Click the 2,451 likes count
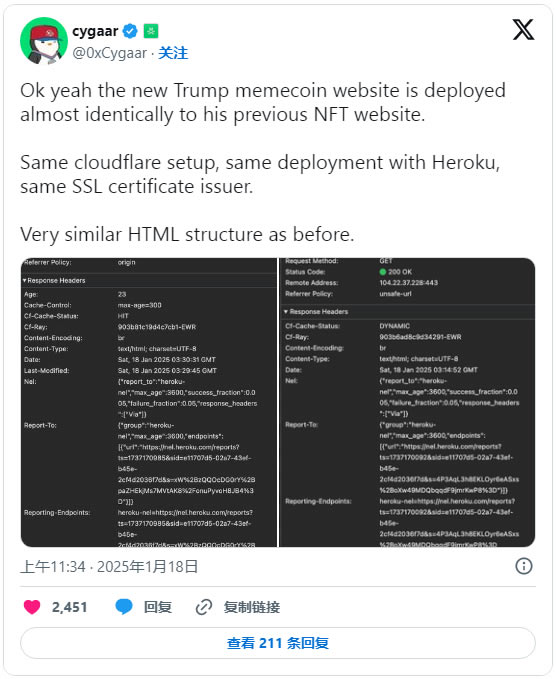556x679 pixels. pos(70,607)
